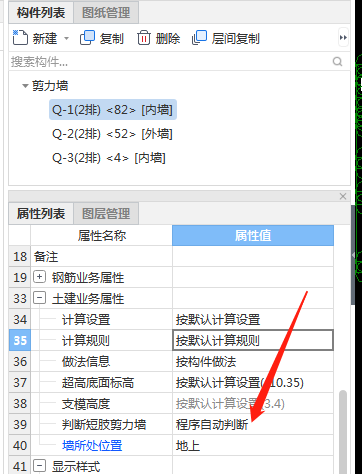Switch to the 图纸管理 tab
This screenshot has height=474, width=362.
106,13
